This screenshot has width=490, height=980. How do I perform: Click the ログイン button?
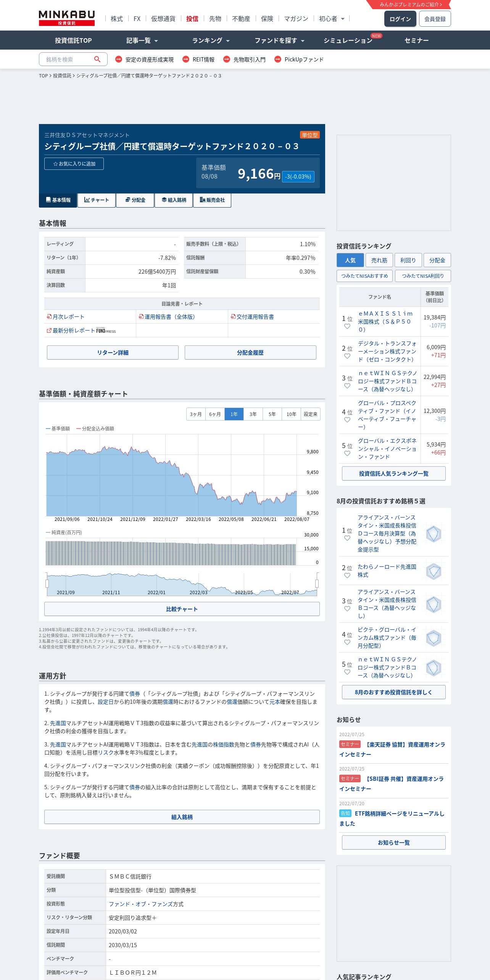coord(400,19)
